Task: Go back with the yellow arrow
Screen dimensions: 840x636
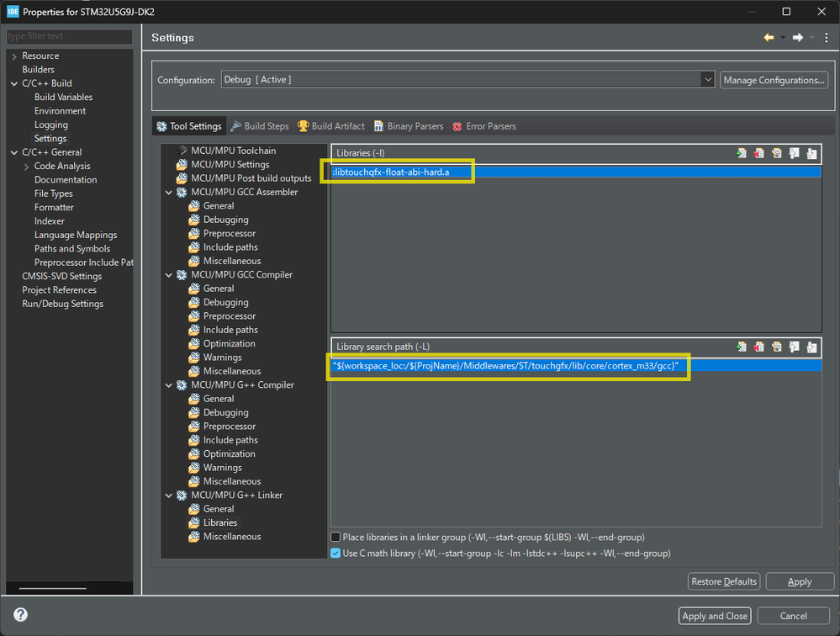Action: click(769, 38)
